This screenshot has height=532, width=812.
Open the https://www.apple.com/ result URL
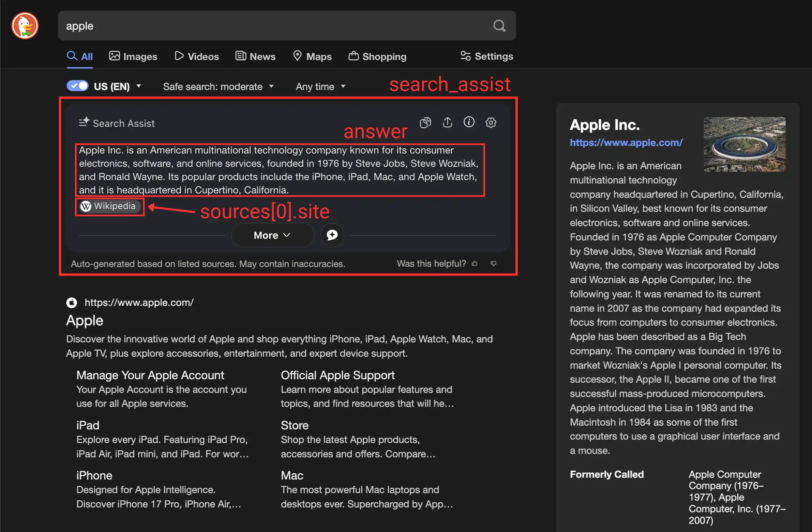tap(139, 303)
